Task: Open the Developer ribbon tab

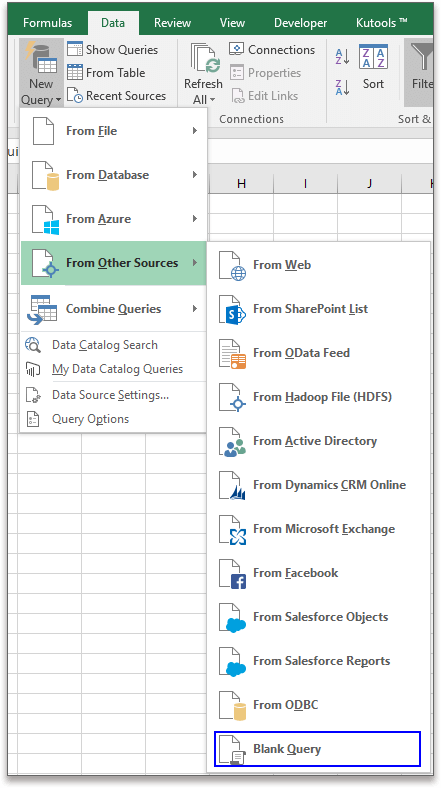Action: coord(300,23)
